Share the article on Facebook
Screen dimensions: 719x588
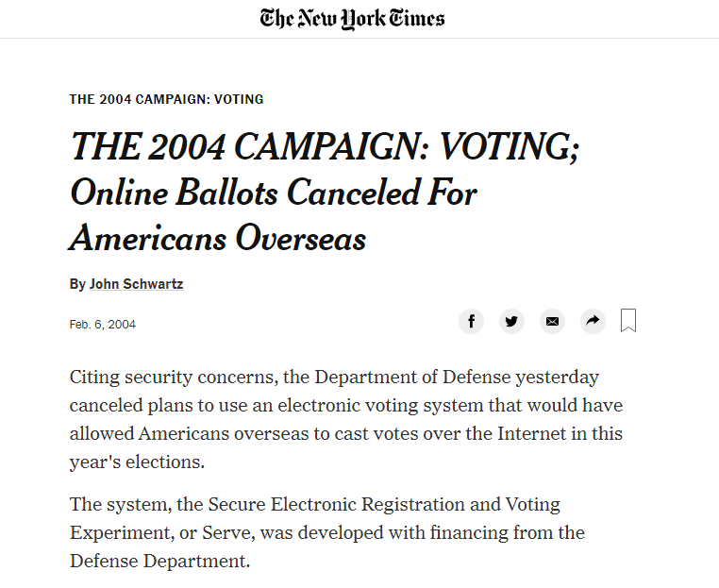tap(472, 321)
